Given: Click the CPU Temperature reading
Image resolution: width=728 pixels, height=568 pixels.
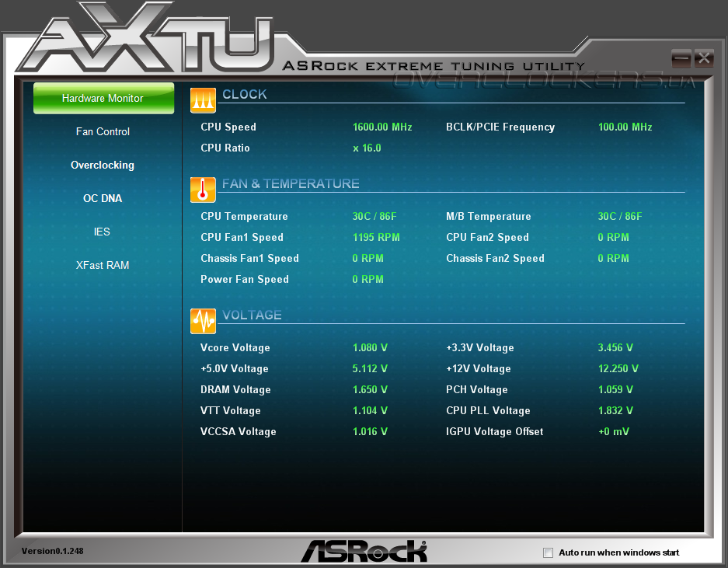Looking at the screenshot, I should [x=374, y=216].
